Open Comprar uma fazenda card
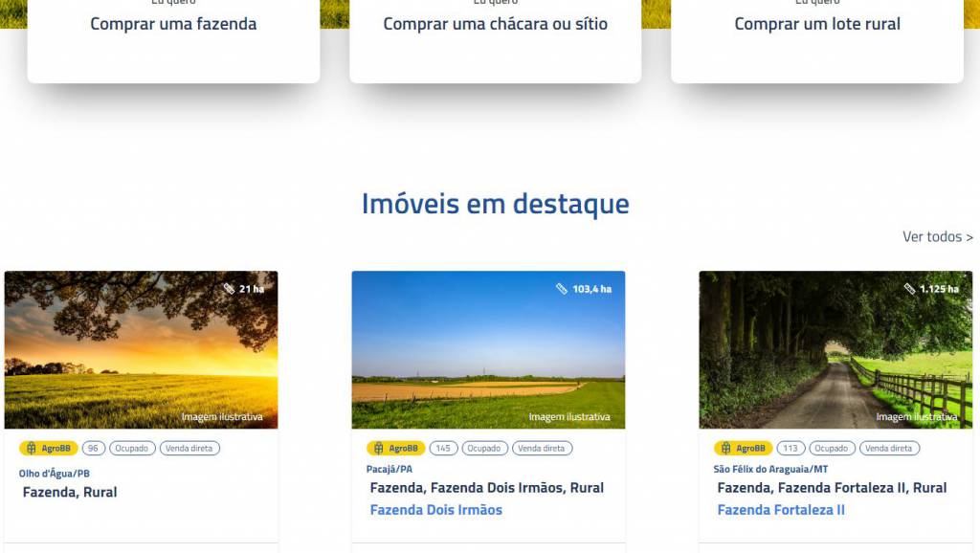This screenshot has width=980, height=553. click(174, 38)
